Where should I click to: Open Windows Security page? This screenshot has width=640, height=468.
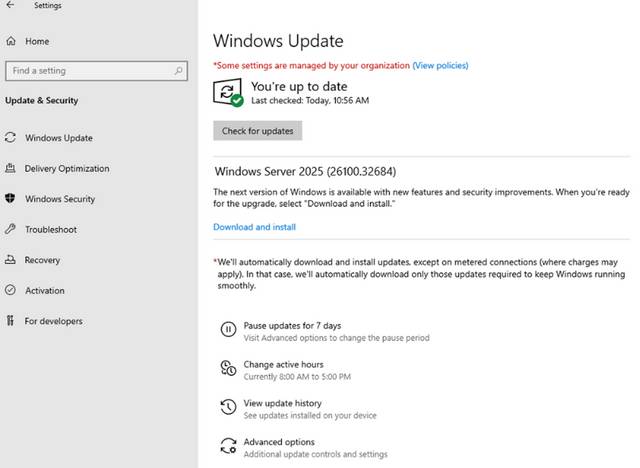[x=60, y=199]
